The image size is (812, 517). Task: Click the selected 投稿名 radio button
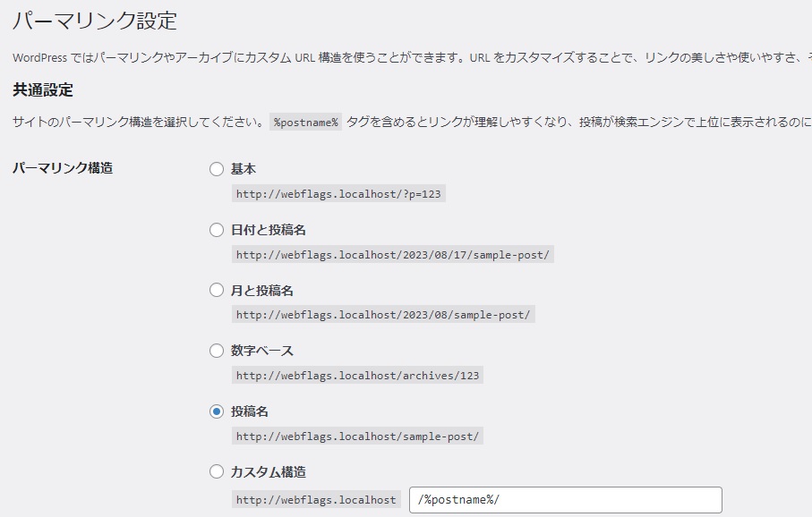[216, 411]
